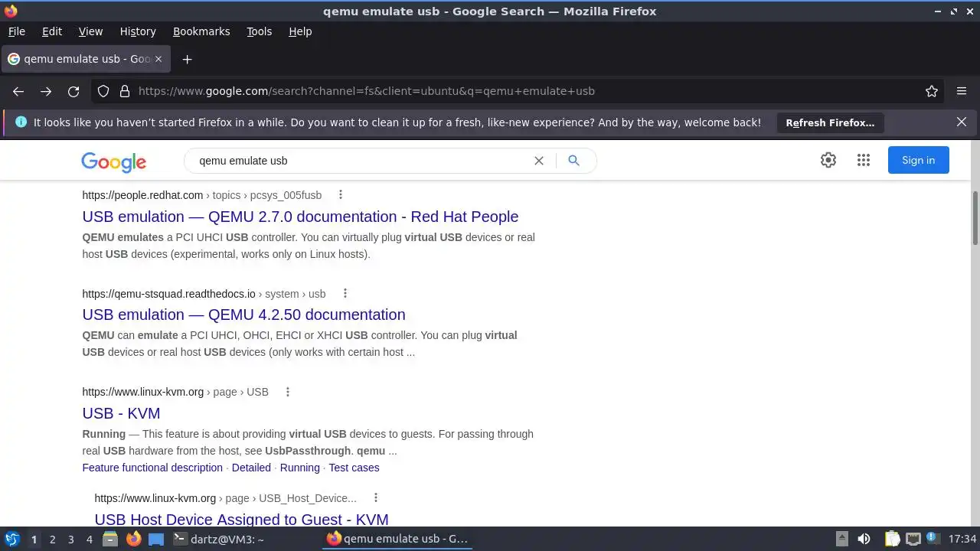Click the show desktop taskbar icon

pyautogui.click(x=156, y=539)
